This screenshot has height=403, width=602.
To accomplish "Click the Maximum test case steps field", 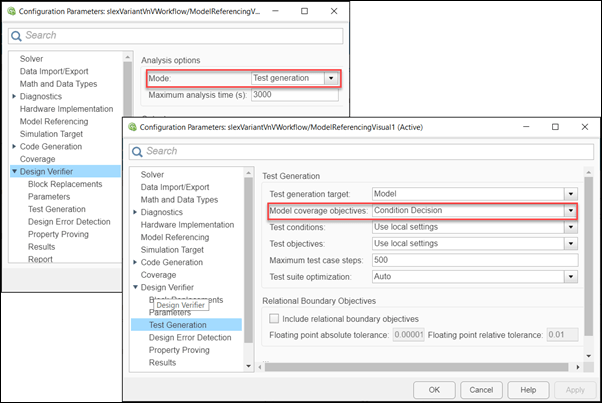I will pyautogui.click(x=475, y=260).
